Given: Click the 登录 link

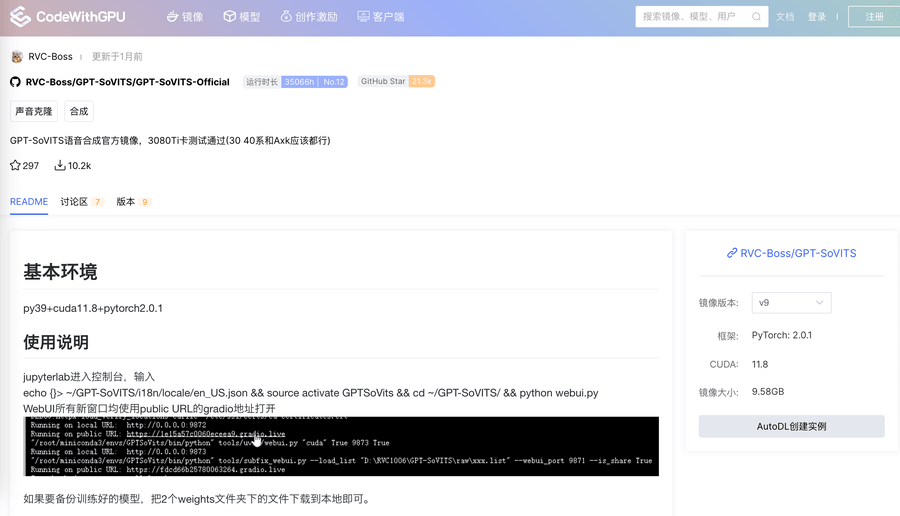Looking at the screenshot, I should pos(817,17).
